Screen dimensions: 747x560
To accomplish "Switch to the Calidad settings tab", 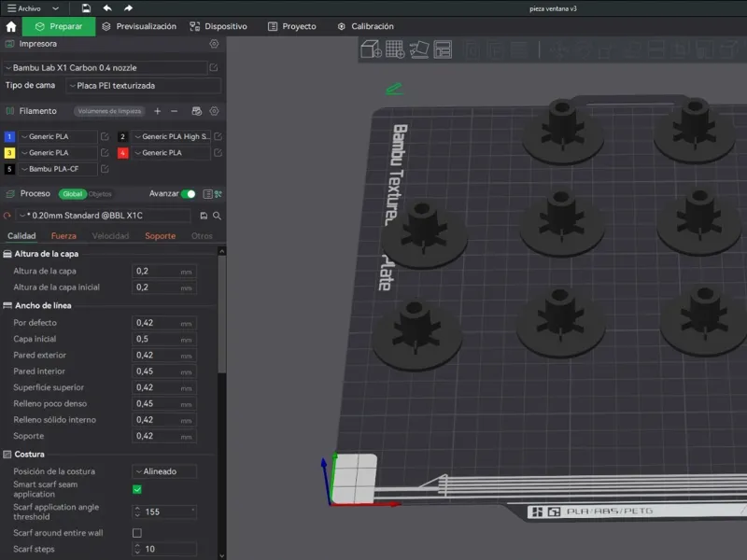I will coord(21,236).
